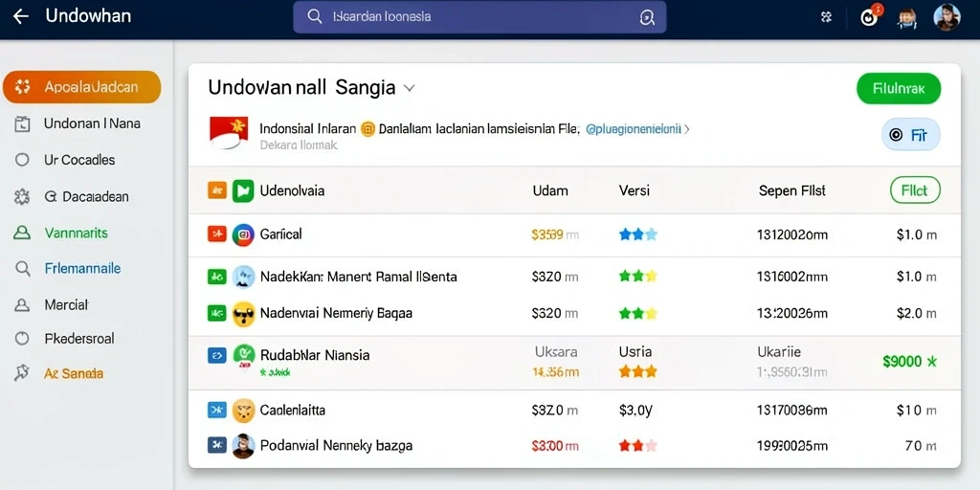Click the blue star rating in the Garical row
Screen dimensions: 980x490
(637, 234)
